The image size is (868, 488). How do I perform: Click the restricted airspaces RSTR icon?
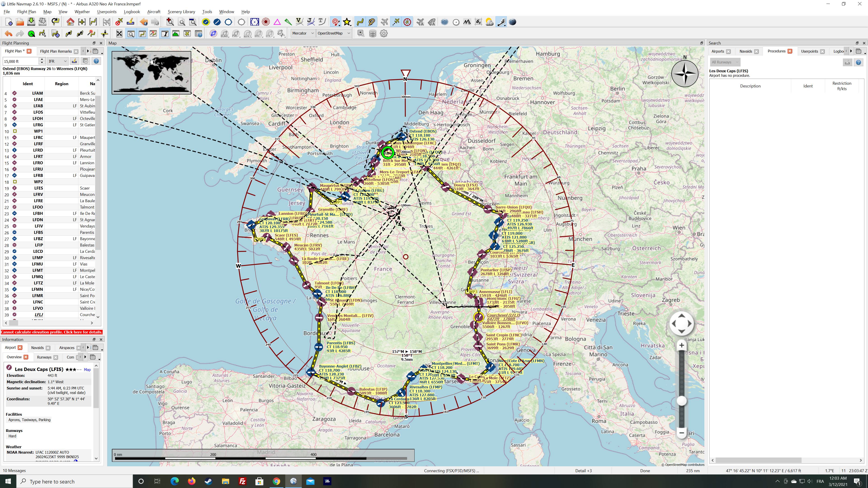[247, 33]
